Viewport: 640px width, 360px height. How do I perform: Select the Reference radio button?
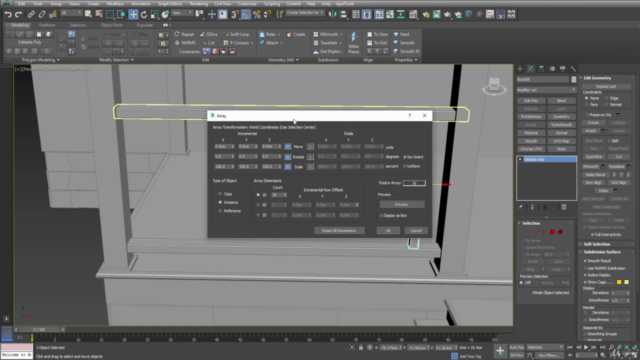pyautogui.click(x=220, y=211)
